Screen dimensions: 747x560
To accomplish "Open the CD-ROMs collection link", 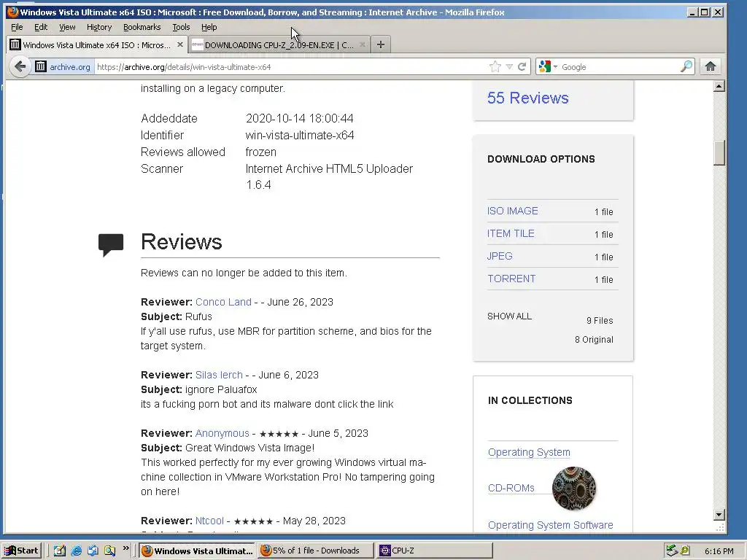I will pos(511,488).
